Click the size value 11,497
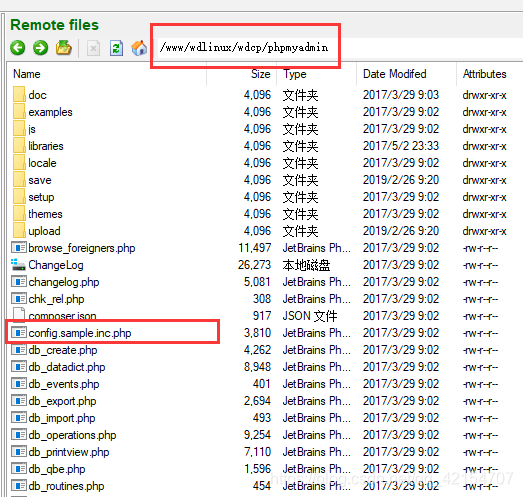Image resolution: width=523 pixels, height=497 pixels. click(x=254, y=248)
